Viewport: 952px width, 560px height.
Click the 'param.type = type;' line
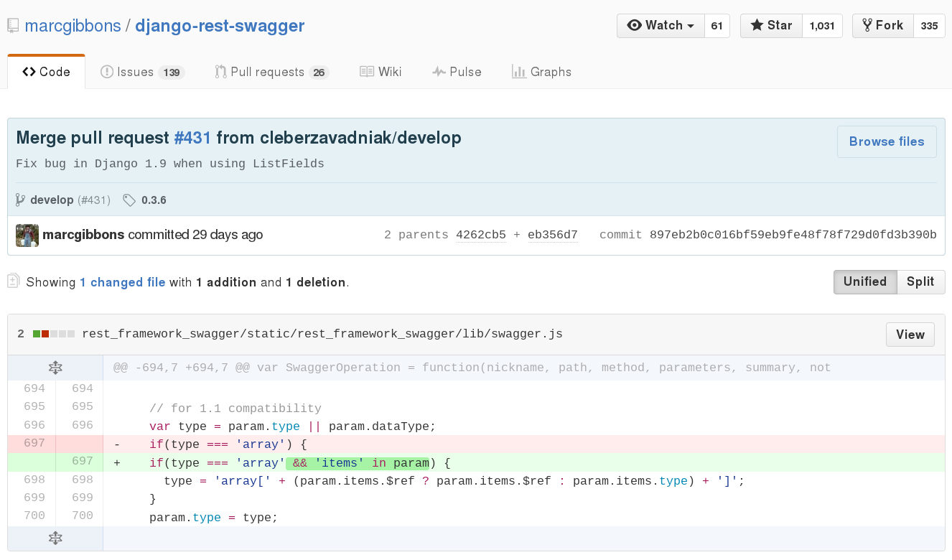[213, 517]
